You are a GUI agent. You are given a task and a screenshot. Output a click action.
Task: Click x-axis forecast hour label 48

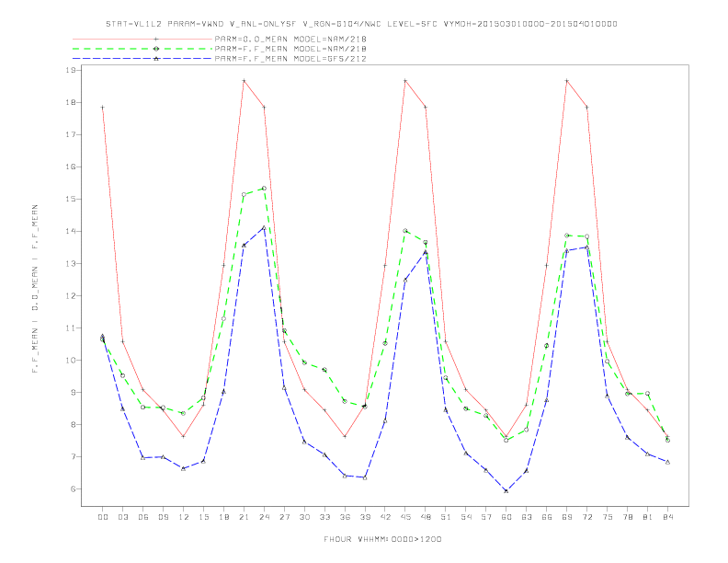(426, 517)
